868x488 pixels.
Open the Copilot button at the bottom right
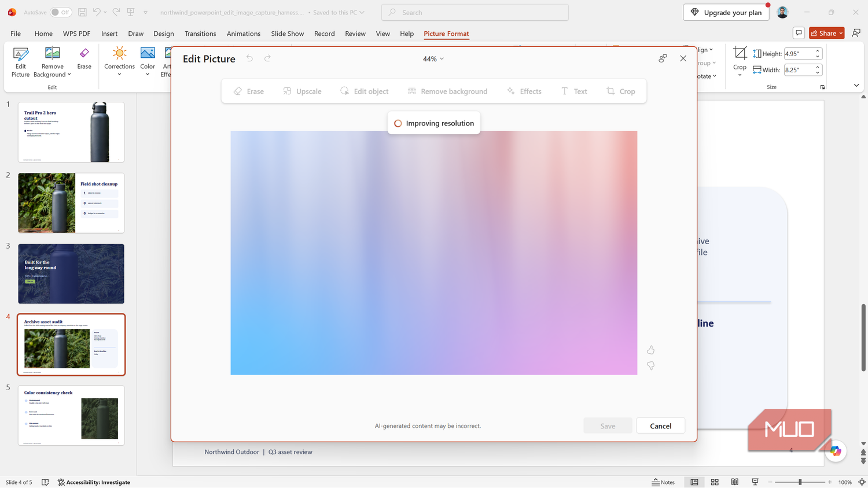pyautogui.click(x=835, y=451)
